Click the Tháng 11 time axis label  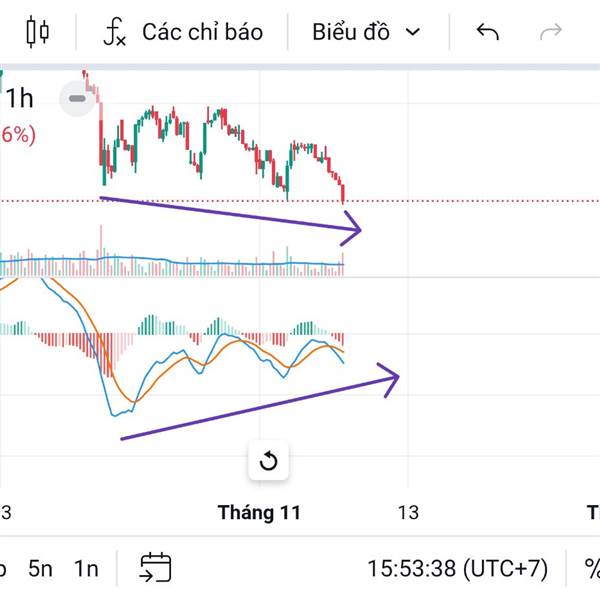[x=259, y=513]
